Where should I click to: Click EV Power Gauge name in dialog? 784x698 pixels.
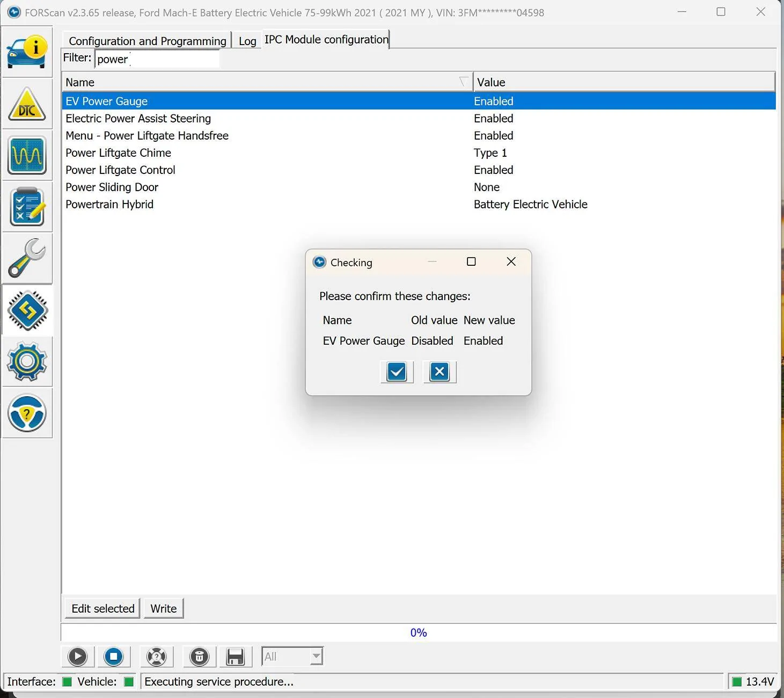pyautogui.click(x=363, y=341)
